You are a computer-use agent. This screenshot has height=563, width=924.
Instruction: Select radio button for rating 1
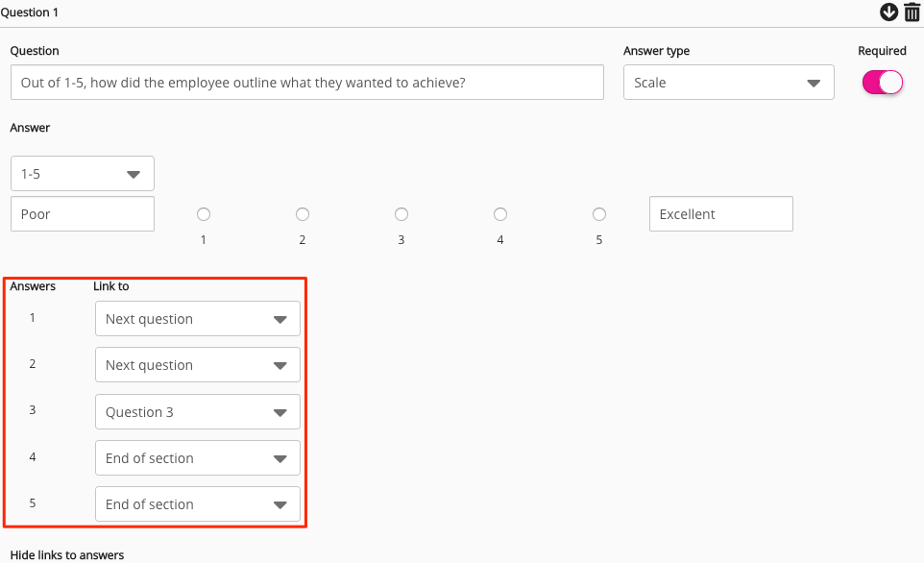(x=204, y=214)
